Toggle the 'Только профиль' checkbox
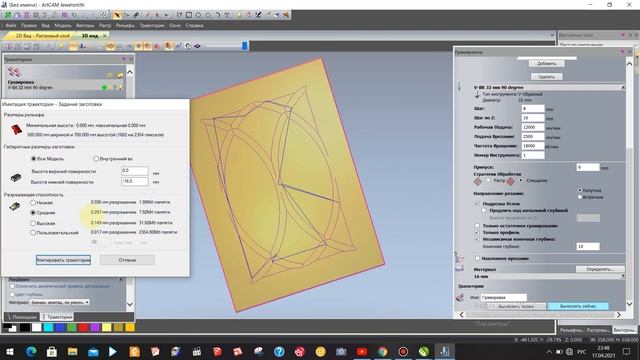This screenshot has width=640, height=360. point(477,232)
